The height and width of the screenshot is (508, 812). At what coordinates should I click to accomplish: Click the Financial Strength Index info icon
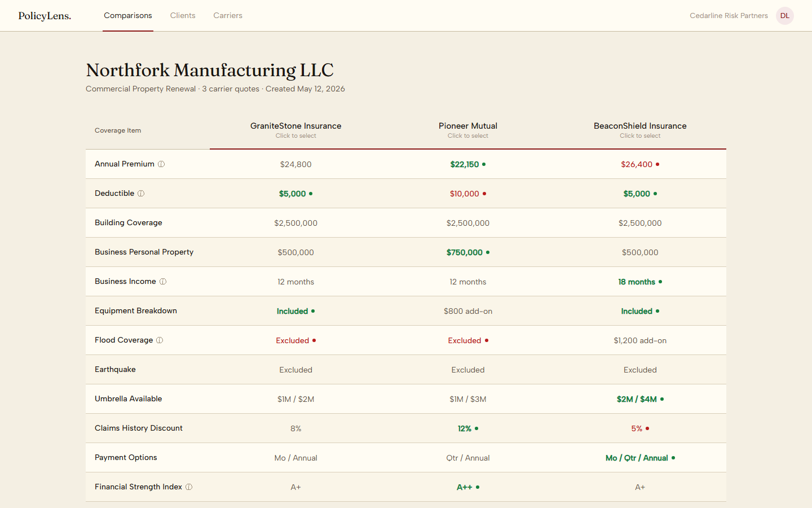[189, 487]
